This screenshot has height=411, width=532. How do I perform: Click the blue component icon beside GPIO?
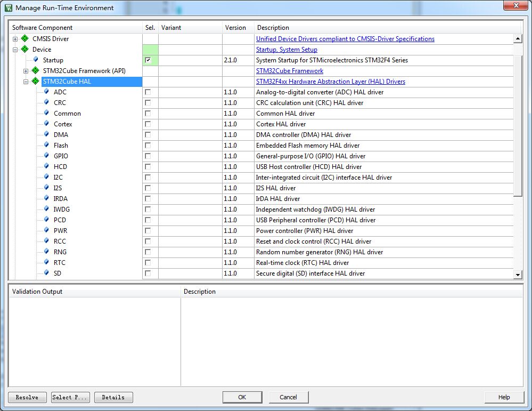coord(46,155)
